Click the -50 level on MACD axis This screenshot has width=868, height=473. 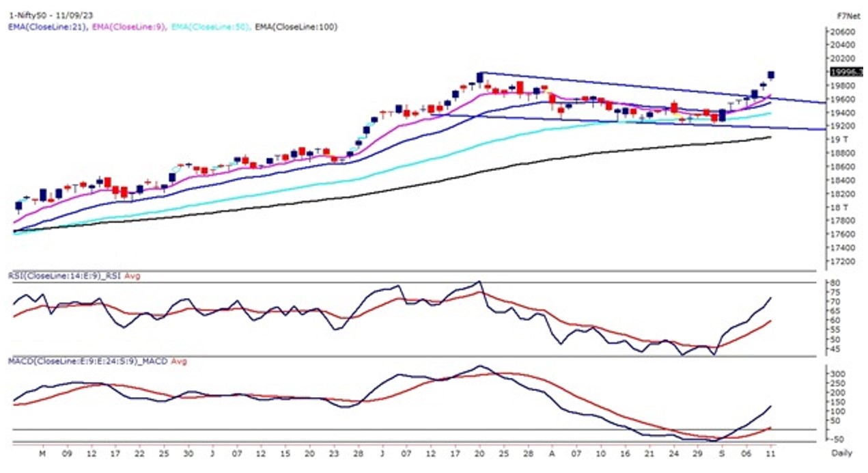(x=837, y=440)
